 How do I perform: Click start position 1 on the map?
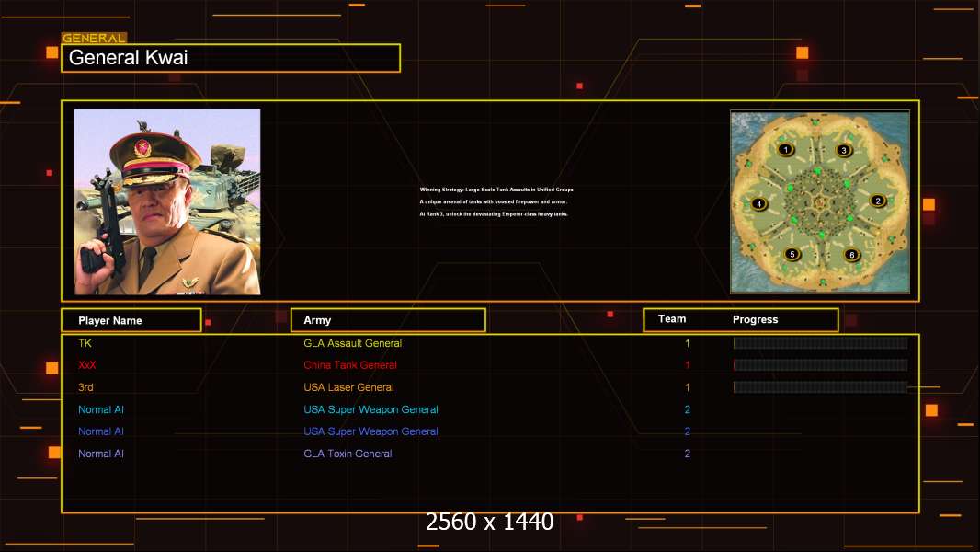[x=785, y=149]
